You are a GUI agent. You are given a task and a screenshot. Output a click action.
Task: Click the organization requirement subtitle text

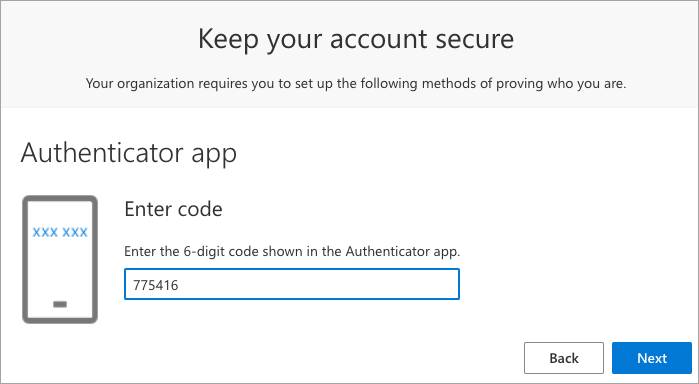(x=356, y=83)
